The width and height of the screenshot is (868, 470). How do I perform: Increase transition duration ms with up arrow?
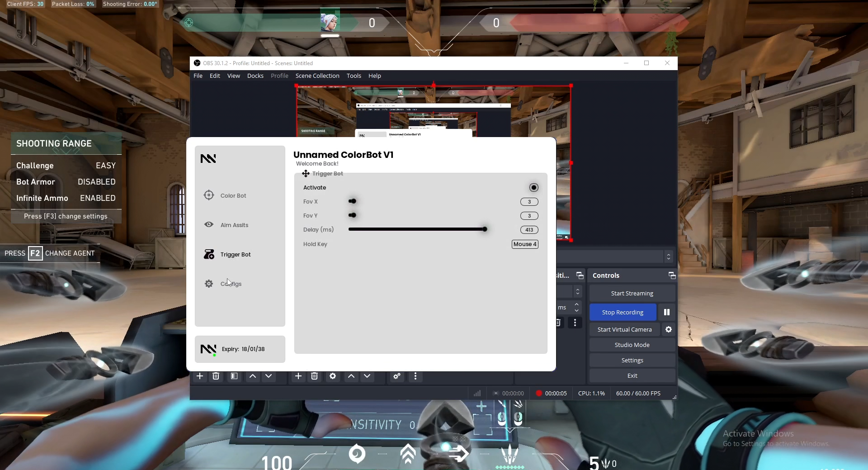(x=577, y=304)
